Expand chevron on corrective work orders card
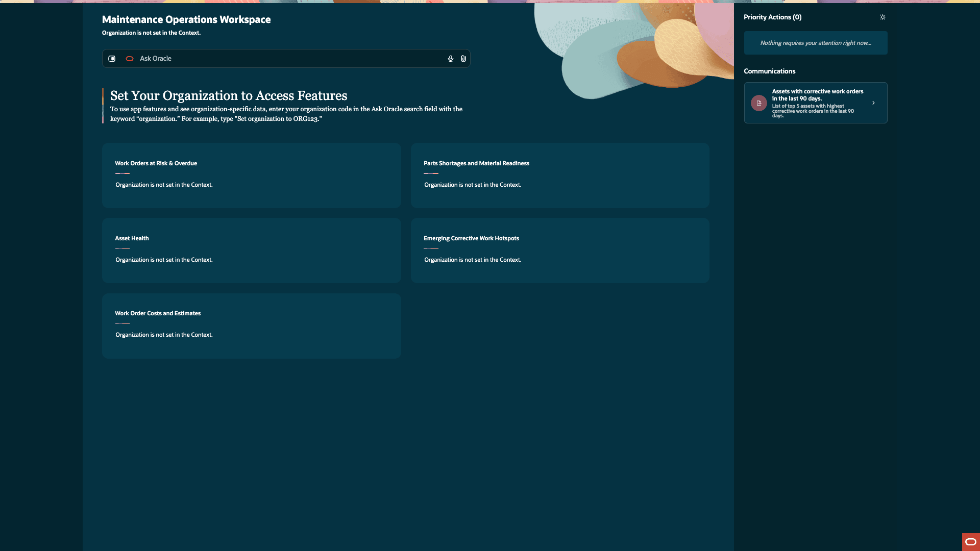Image resolution: width=980 pixels, height=551 pixels. pos(873,103)
